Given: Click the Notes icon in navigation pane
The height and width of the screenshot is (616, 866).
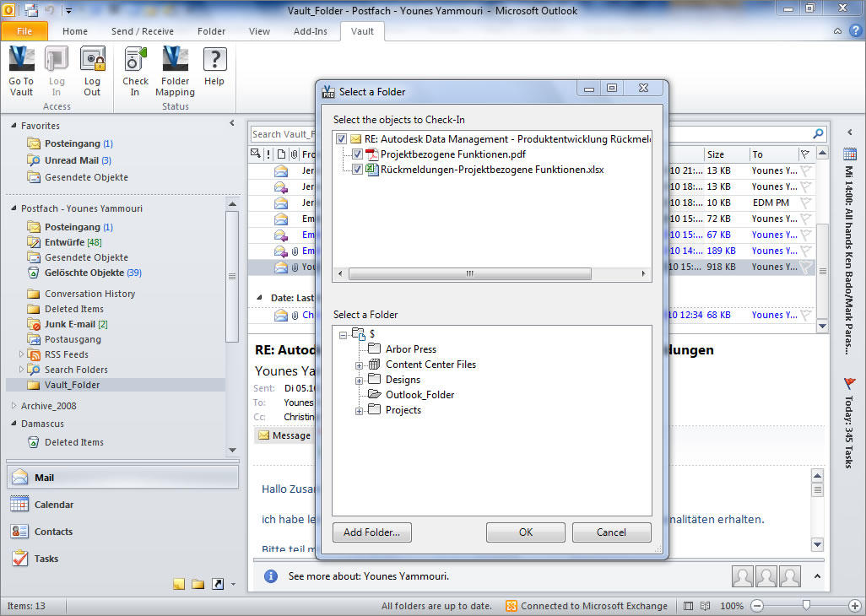Looking at the screenshot, I should point(179,584).
